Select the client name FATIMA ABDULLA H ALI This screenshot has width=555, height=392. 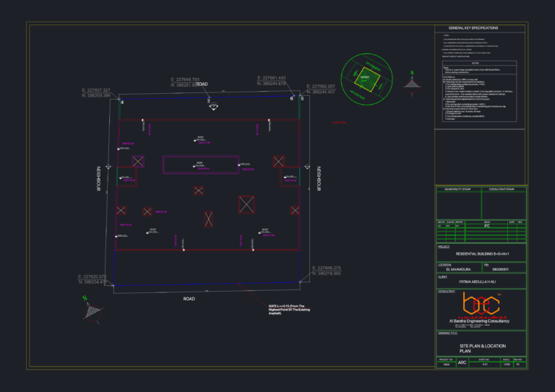click(x=477, y=282)
